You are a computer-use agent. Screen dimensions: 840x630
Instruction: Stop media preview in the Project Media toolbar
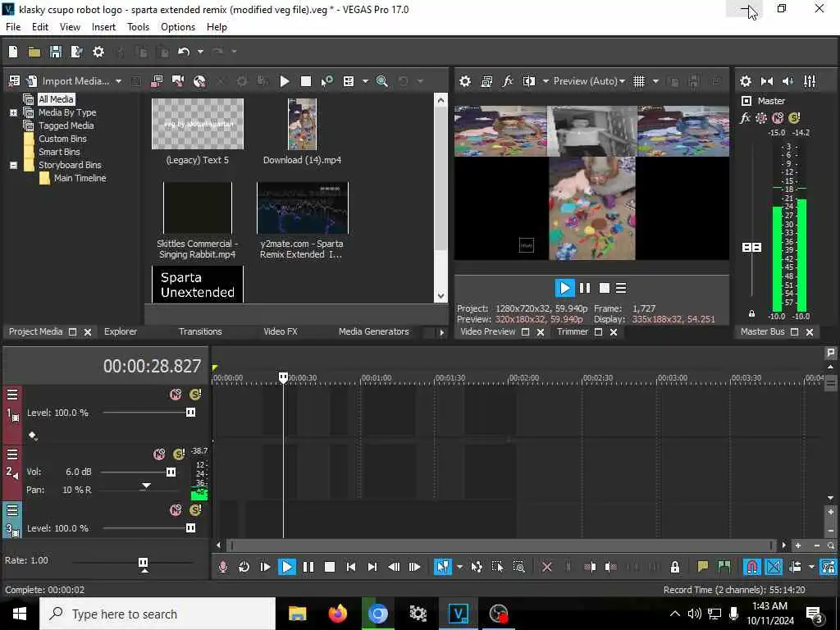[x=306, y=81]
